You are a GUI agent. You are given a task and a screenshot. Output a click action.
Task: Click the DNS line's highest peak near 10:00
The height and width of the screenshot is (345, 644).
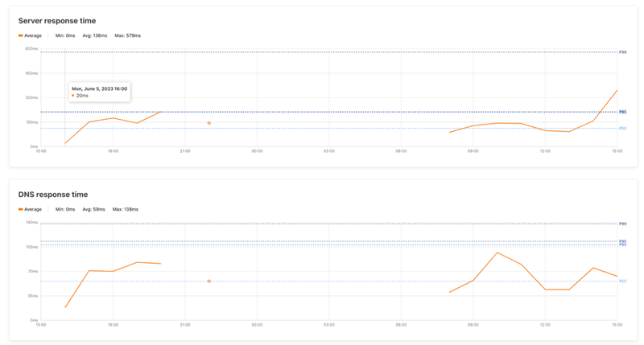[x=497, y=253]
